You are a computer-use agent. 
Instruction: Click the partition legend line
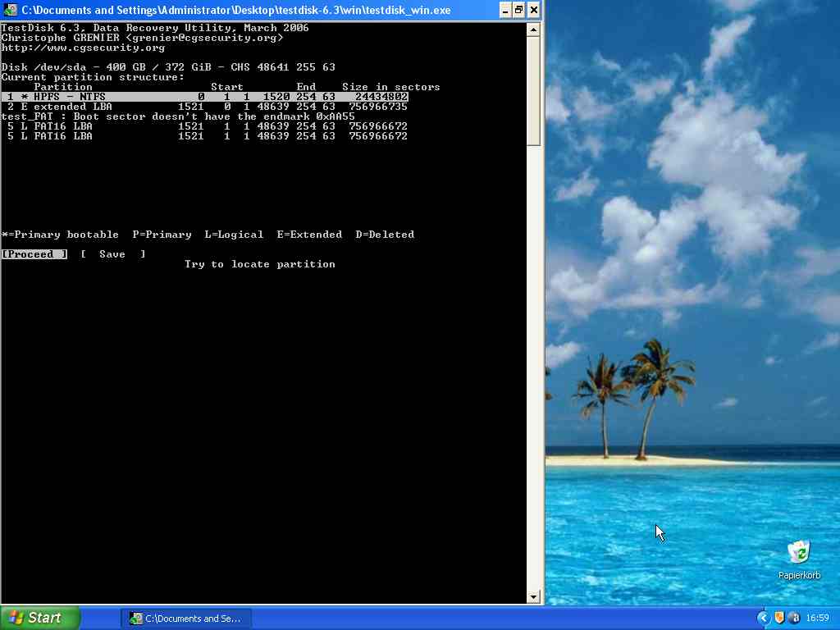coord(208,235)
